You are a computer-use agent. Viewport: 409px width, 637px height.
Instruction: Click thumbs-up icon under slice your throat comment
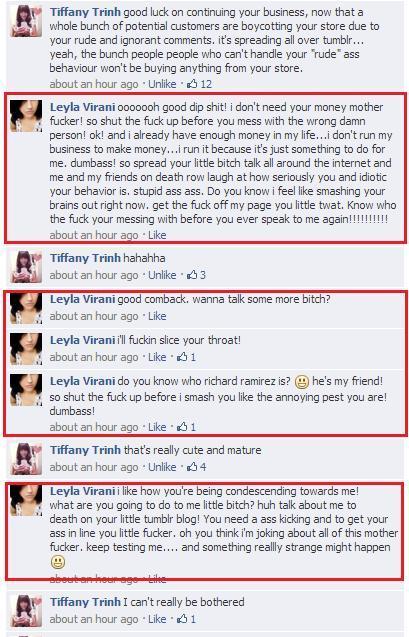click(182, 357)
